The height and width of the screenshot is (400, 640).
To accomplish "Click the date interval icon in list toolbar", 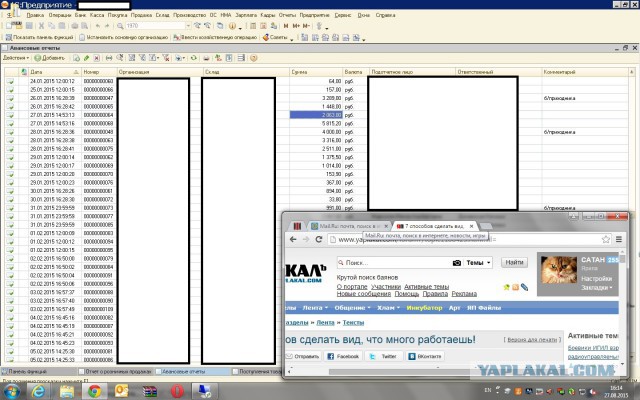I will tap(109, 58).
